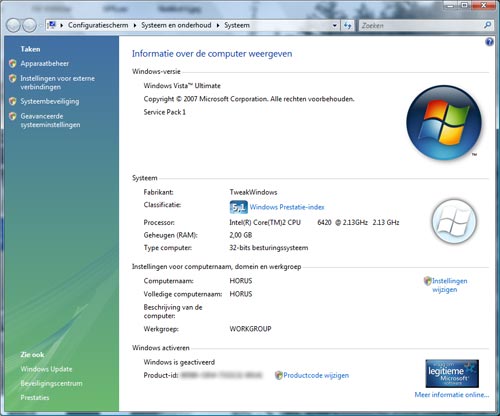Screen dimensions: 500x416
Task: Open Prestaties link in sidebar
Action: tap(35, 397)
